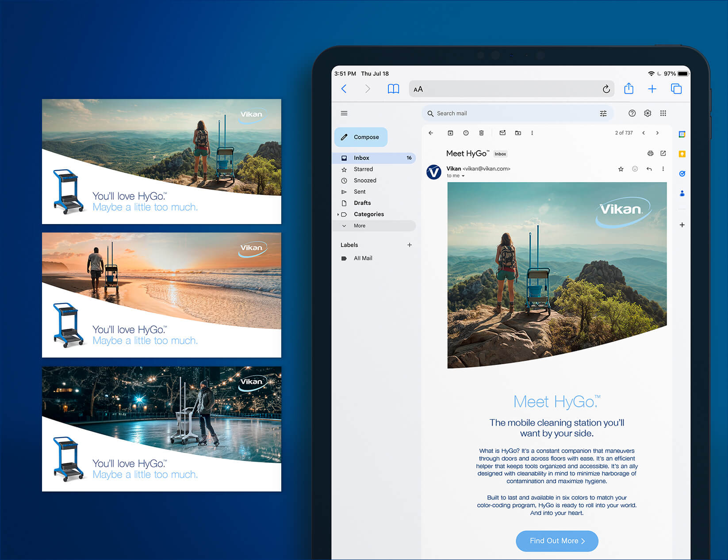The height and width of the screenshot is (560, 728).
Task: Click the Compose button
Action: click(361, 137)
